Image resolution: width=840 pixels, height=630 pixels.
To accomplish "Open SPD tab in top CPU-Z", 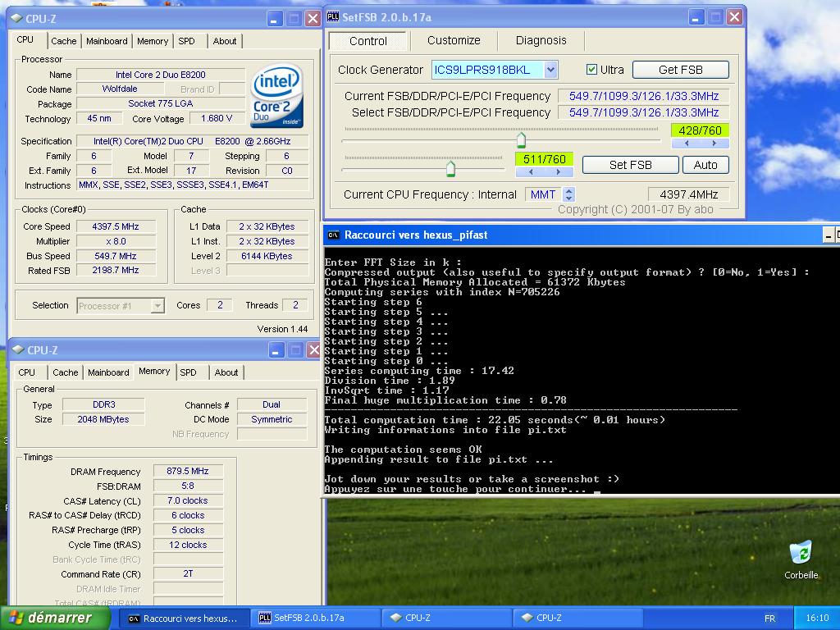I will pyautogui.click(x=186, y=41).
